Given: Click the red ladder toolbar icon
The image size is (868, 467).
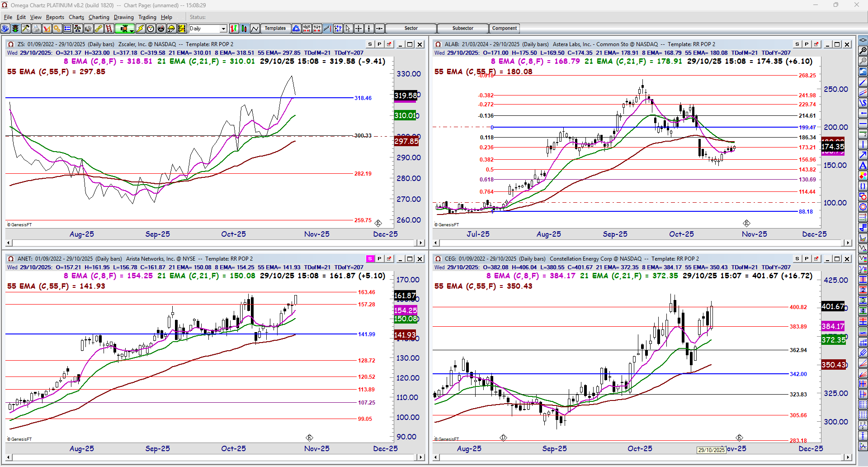Looking at the screenshot, I should pos(109,29).
